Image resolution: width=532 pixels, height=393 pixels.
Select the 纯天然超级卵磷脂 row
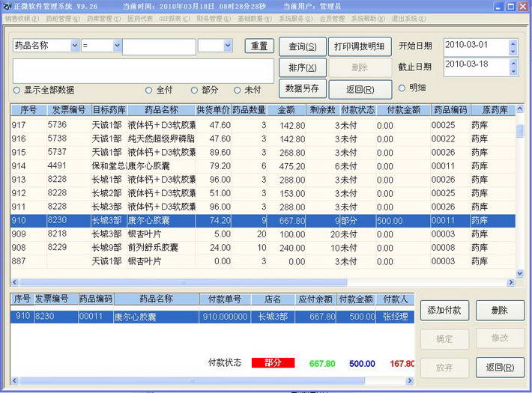tap(263, 138)
